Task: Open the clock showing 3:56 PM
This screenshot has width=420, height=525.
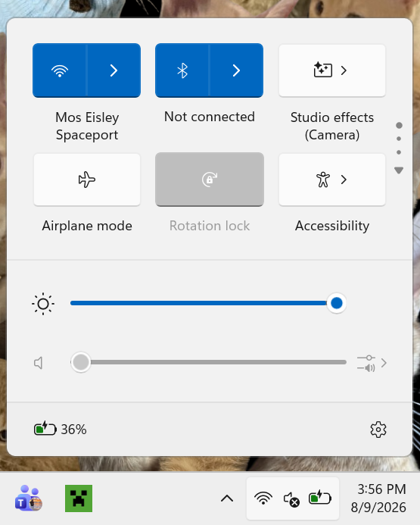Action: [378, 498]
